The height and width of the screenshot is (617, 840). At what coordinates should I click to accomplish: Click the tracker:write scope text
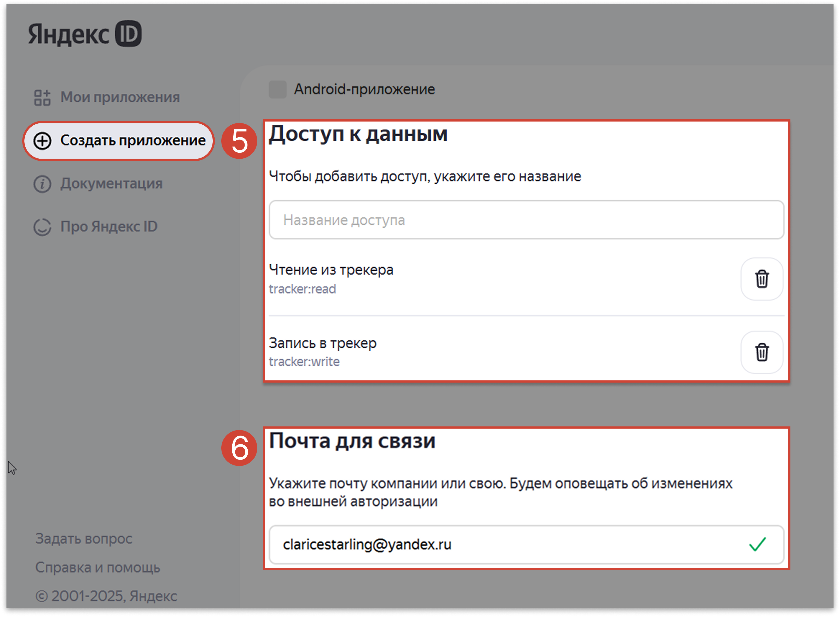point(304,362)
